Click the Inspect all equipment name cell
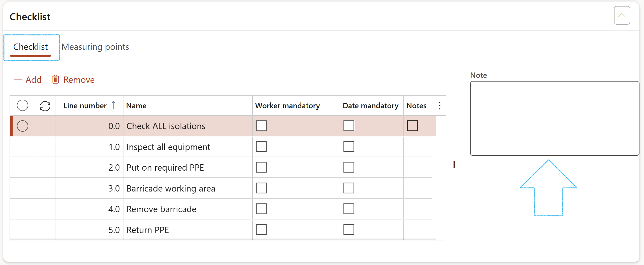Screen dimensions: 644x265 tap(188, 147)
